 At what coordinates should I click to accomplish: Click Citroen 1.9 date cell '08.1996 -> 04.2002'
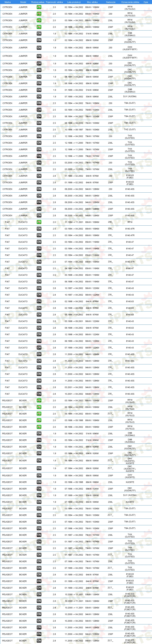tap(74, 84)
